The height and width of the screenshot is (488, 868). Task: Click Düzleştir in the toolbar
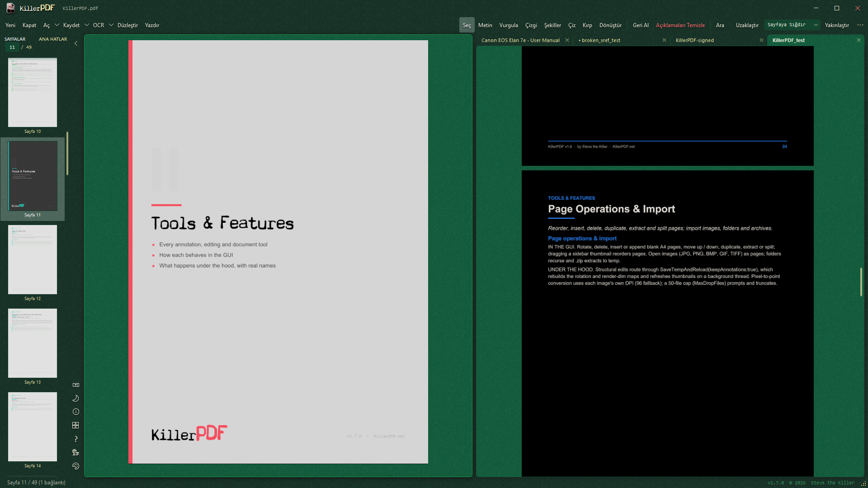127,25
